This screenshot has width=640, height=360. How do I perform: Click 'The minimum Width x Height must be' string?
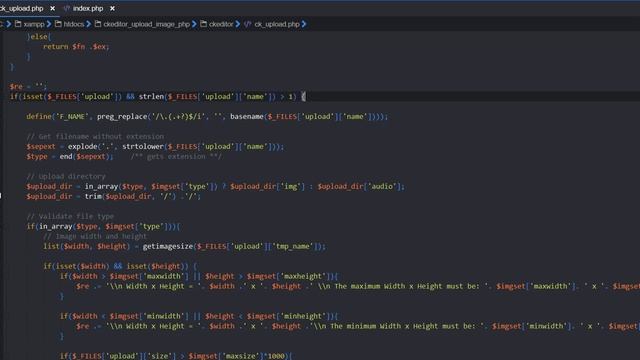point(402,326)
